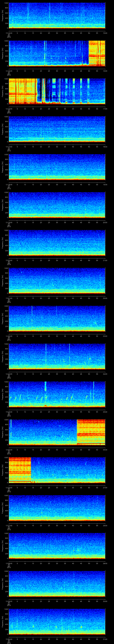Select the spectrogram panel starting at 13:23:00
This screenshot has height=644, width=114.
[x=57, y=357]
